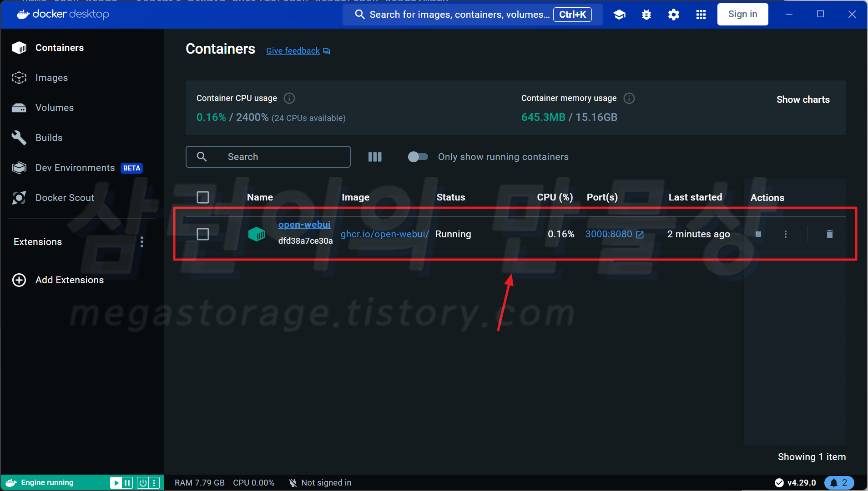
Task: Click RAM 7.79 GB in status bar
Action: (x=200, y=483)
